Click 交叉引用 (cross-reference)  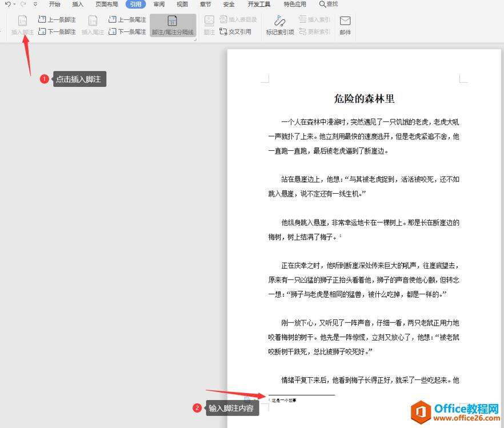coord(235,31)
